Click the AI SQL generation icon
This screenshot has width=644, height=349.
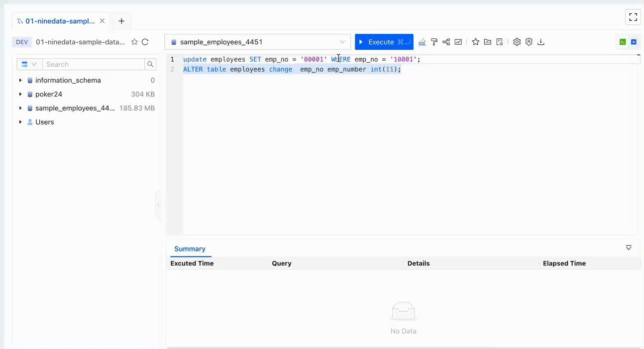[422, 42]
